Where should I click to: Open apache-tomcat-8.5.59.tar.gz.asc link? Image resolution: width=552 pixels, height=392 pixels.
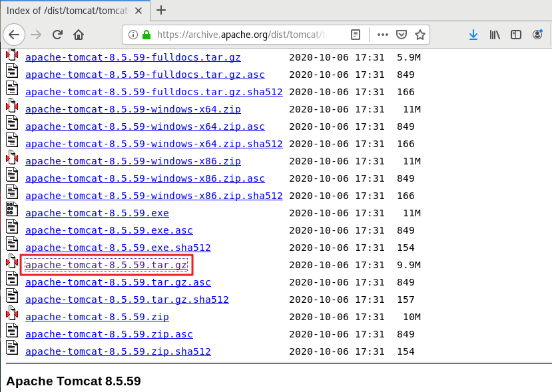point(118,282)
